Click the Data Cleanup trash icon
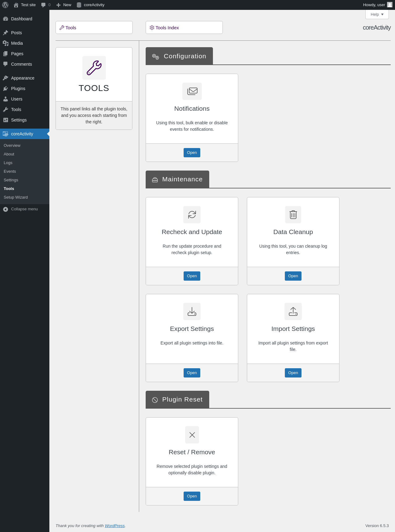This screenshot has height=532, width=395. pyautogui.click(x=293, y=215)
